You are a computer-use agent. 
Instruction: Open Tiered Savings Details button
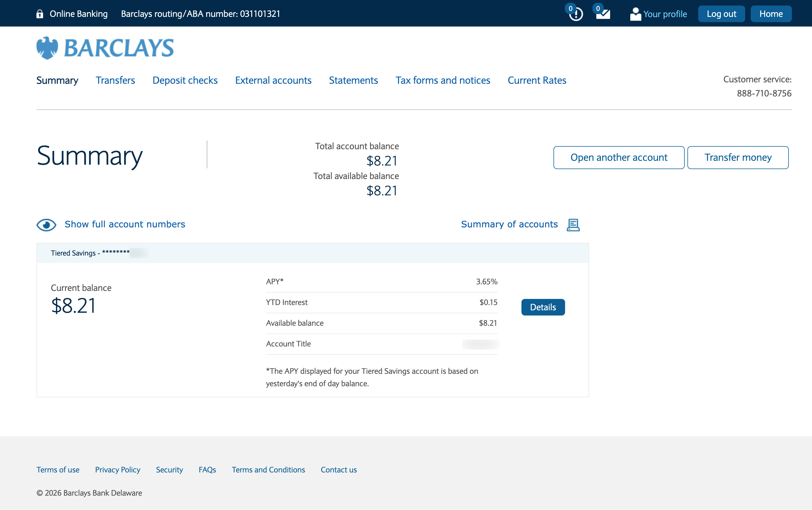tap(543, 307)
